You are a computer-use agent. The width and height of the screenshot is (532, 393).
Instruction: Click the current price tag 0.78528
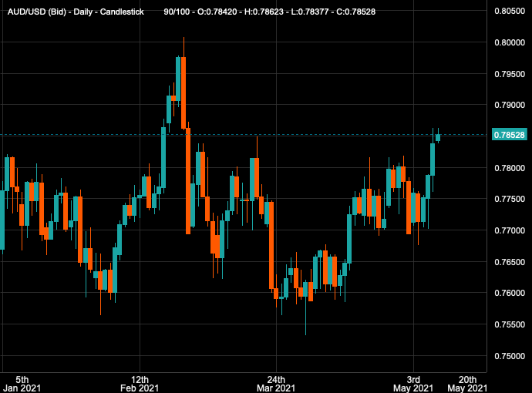tap(510, 135)
